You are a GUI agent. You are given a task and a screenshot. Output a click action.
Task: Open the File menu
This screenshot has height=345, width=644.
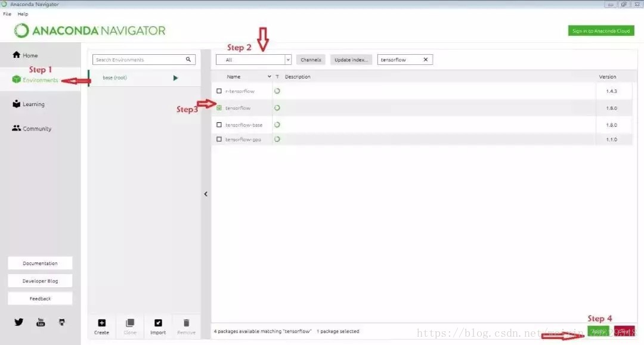click(7, 14)
